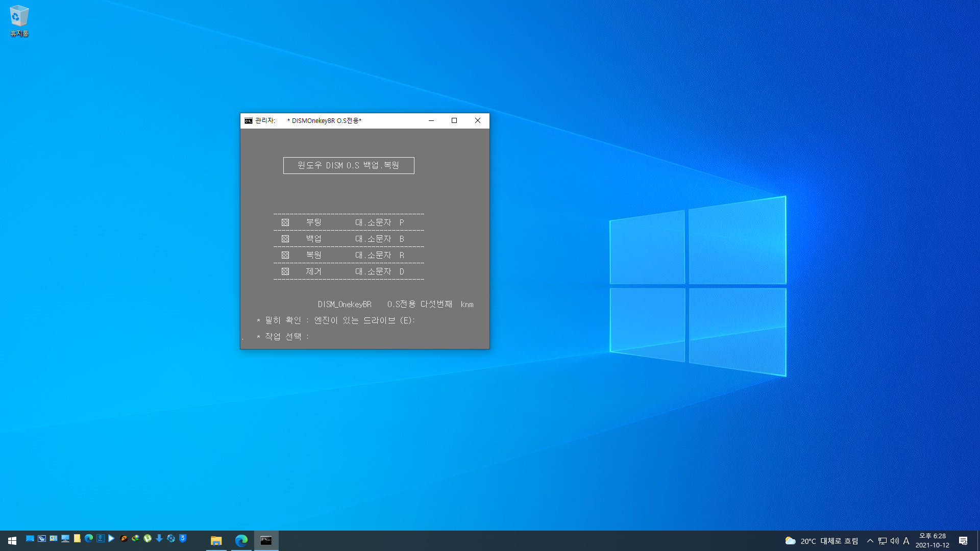980x551 pixels.
Task: Open the Action Center notifications icon
Action: click(x=963, y=541)
